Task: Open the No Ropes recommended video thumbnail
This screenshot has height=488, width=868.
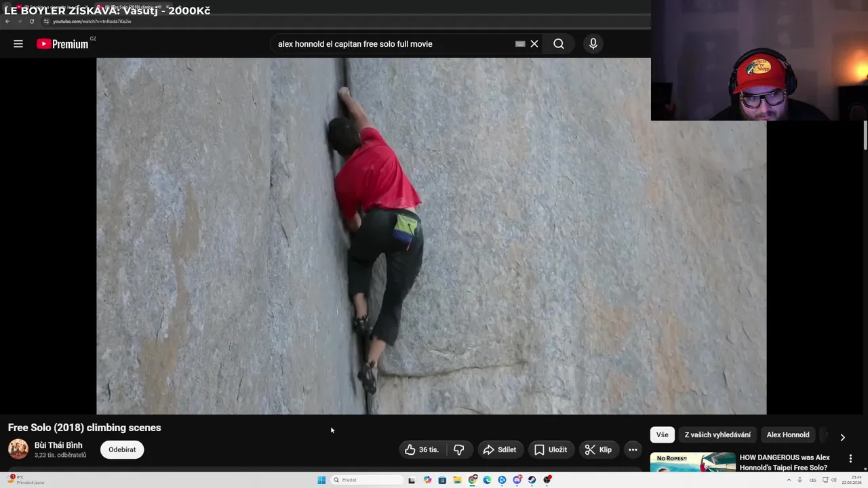Action: click(x=692, y=462)
